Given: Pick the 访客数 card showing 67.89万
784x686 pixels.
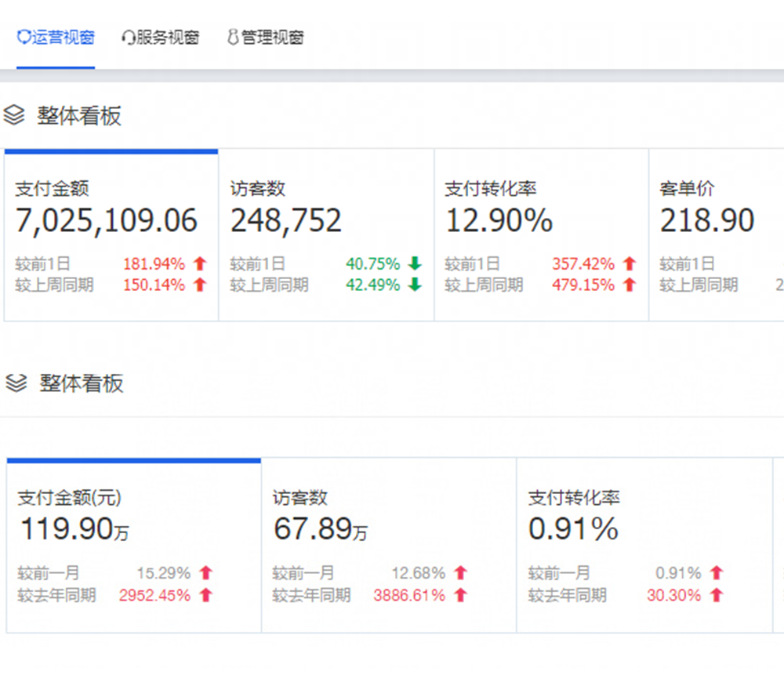Looking at the screenshot, I should click(x=389, y=545).
